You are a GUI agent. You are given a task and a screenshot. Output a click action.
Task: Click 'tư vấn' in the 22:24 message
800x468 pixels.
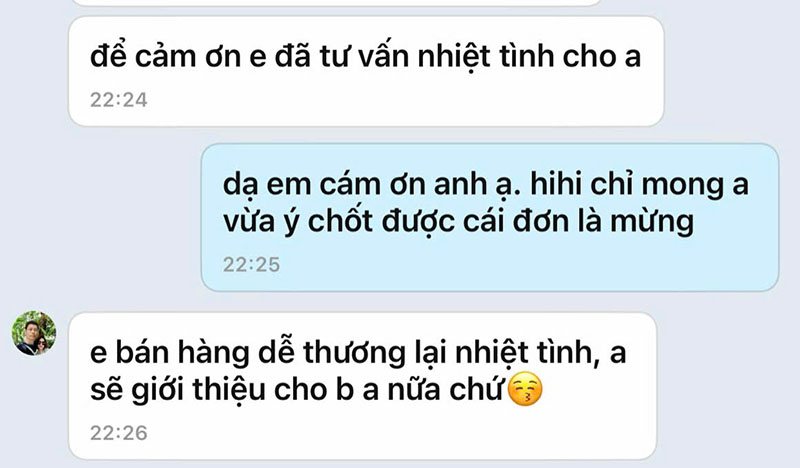point(364,57)
